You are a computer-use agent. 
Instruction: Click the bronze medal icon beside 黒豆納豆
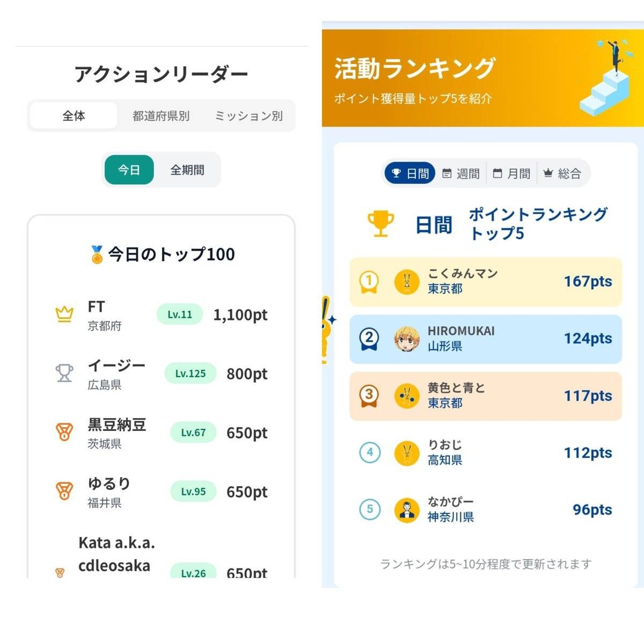[x=64, y=432]
